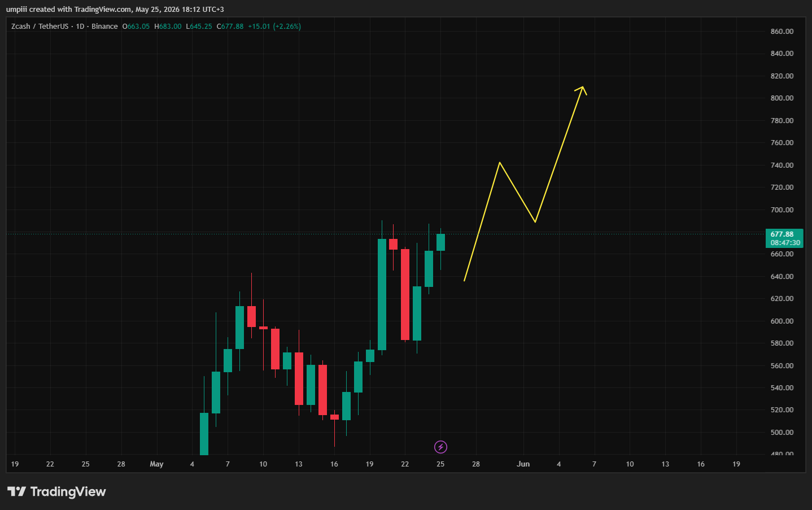812x510 pixels.
Task: Click the 560.00 price axis label
Action: pos(782,366)
